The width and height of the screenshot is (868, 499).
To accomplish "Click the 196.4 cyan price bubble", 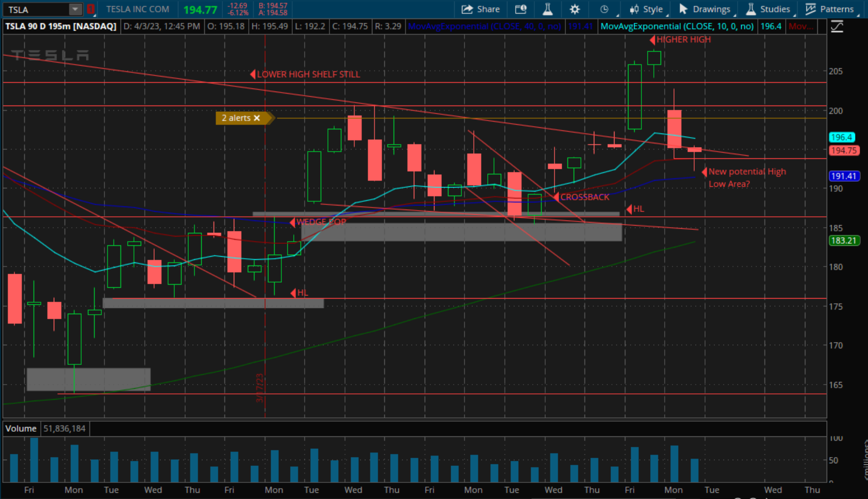I will click(842, 138).
